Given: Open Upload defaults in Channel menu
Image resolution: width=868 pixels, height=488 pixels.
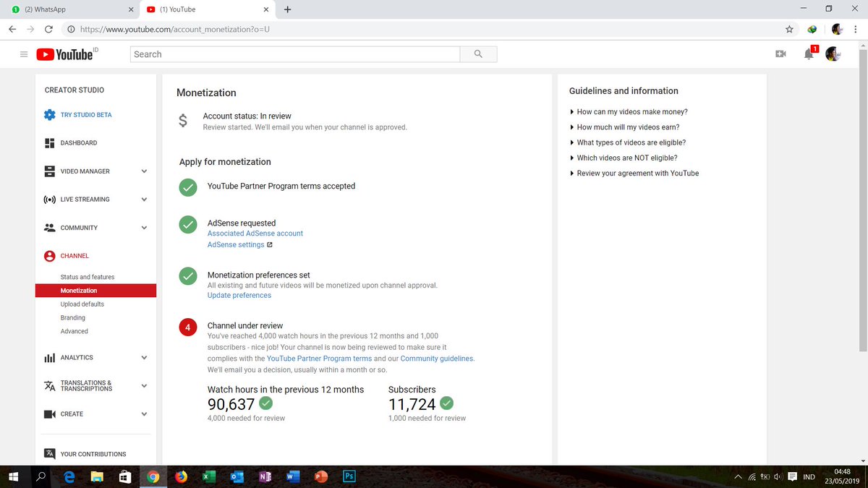Looking at the screenshot, I should (x=82, y=304).
